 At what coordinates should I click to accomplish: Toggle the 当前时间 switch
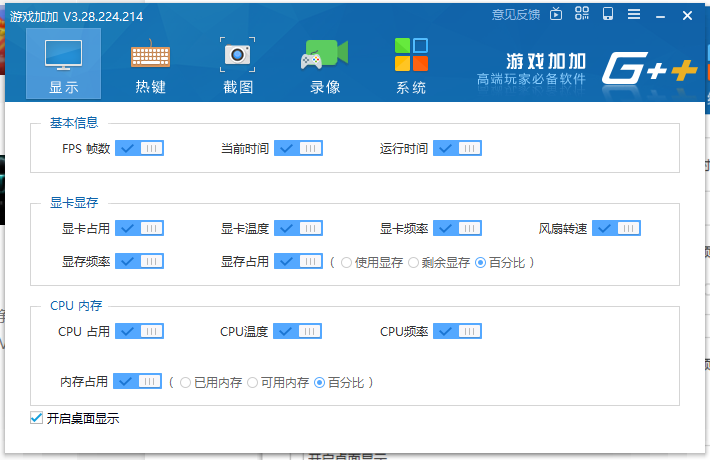[298, 148]
